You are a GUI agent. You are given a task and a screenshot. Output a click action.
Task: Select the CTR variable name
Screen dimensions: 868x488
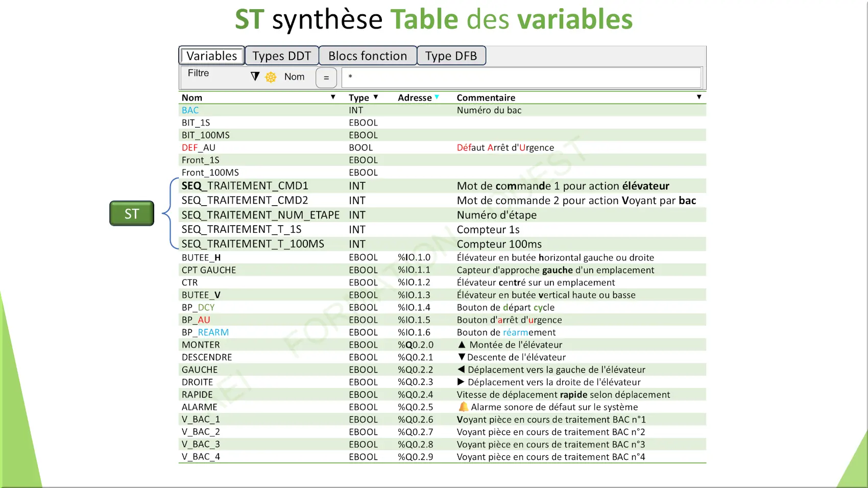click(x=190, y=283)
